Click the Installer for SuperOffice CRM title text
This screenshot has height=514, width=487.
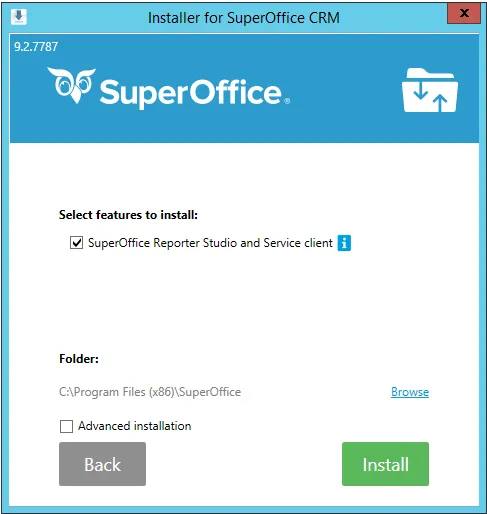pos(244,18)
